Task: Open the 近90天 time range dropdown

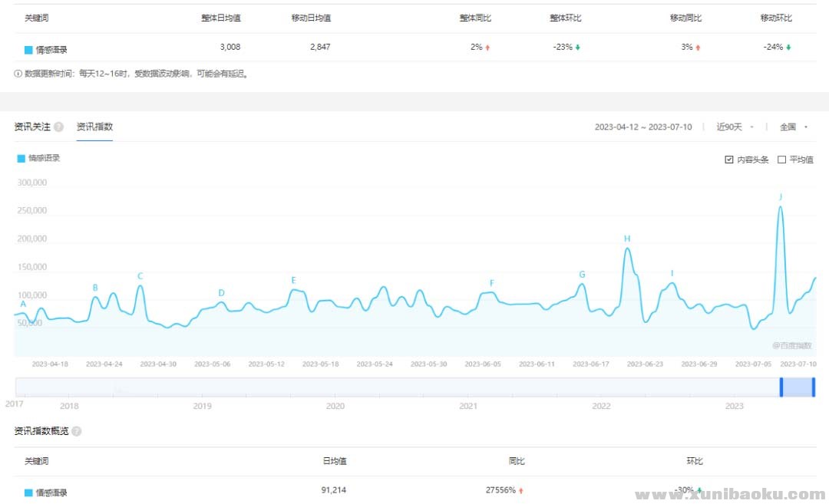Action: (x=735, y=127)
